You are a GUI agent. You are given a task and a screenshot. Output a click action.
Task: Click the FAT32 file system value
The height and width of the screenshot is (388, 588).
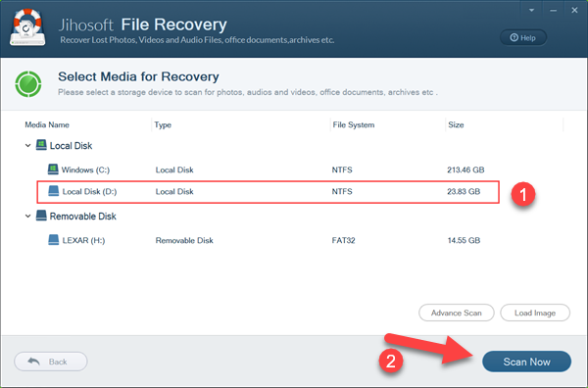343,240
